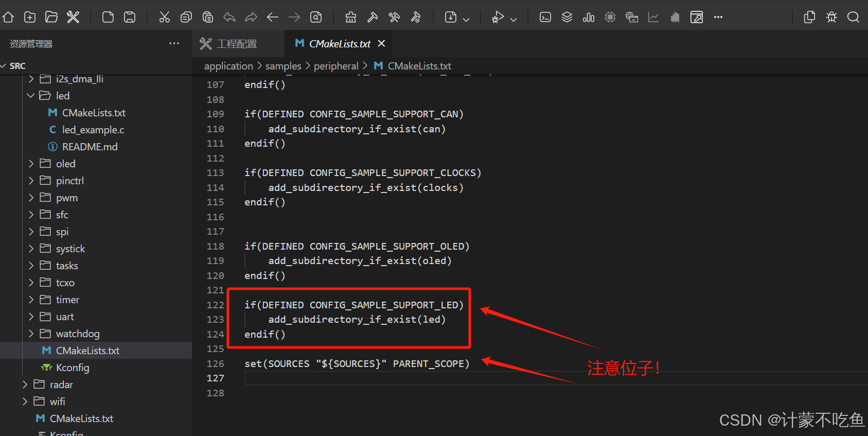The image size is (868, 436).
Task: Click the external link window icon
Action: tap(697, 18)
